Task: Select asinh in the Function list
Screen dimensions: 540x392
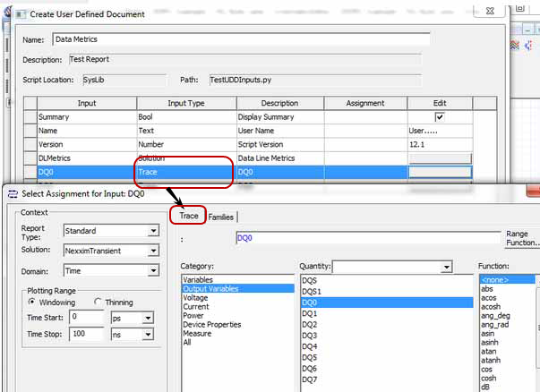Action: pos(490,343)
